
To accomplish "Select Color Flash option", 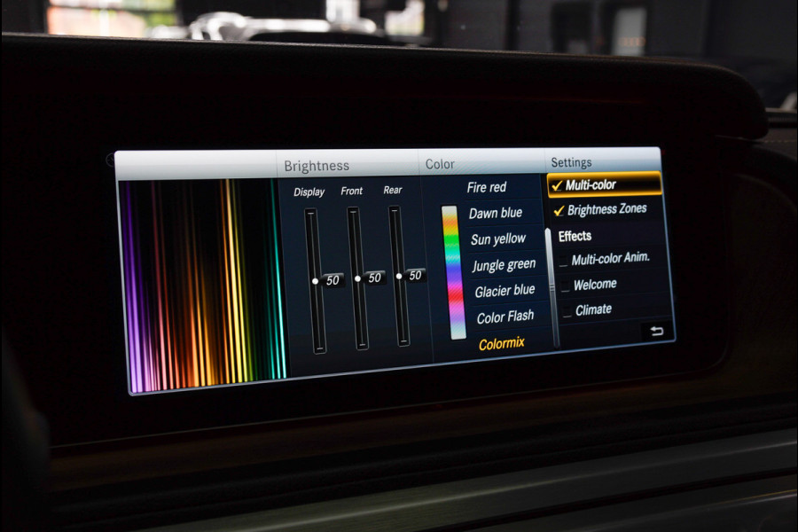I will coord(505,317).
